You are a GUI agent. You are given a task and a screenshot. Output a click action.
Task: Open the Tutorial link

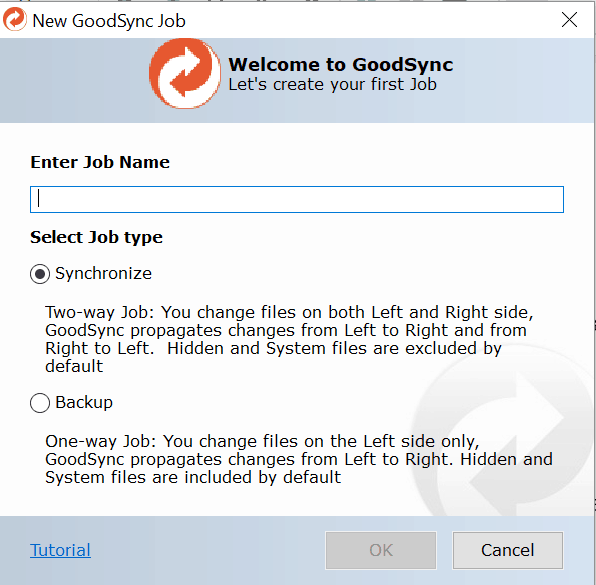pos(60,550)
